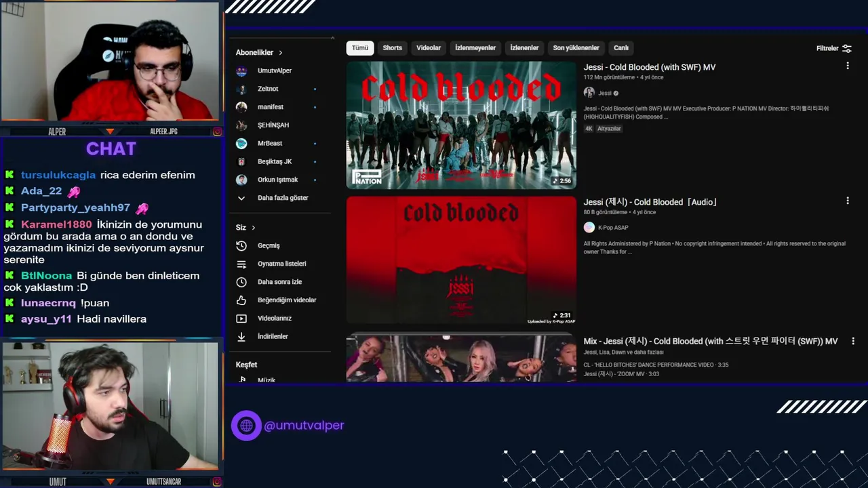This screenshot has height=488, width=868.
Task: Select the İzlenenler filter chip
Action: point(524,48)
